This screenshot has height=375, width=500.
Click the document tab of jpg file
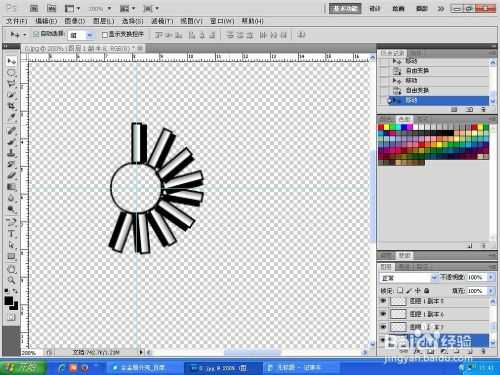pyautogui.click(x=83, y=49)
